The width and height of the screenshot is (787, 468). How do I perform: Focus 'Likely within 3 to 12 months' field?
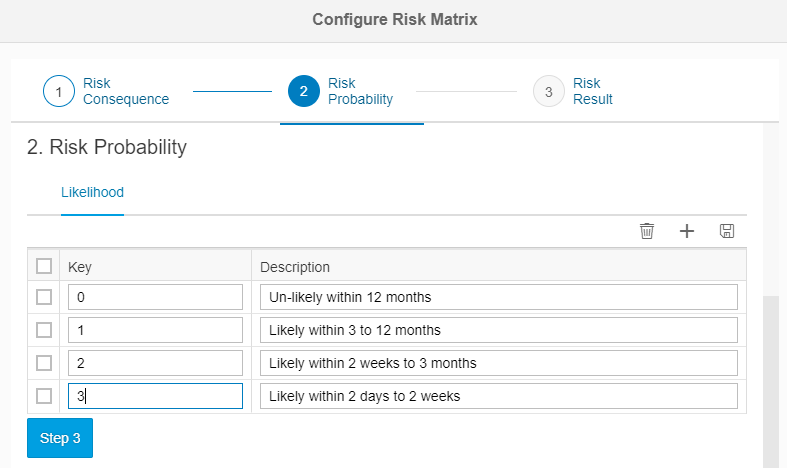coord(498,330)
